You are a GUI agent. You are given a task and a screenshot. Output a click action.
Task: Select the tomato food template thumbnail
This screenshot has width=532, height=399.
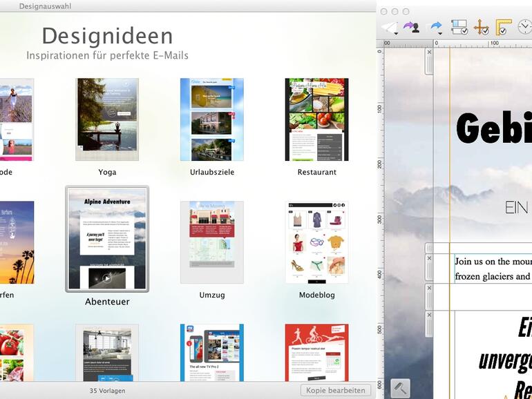pos(17,353)
